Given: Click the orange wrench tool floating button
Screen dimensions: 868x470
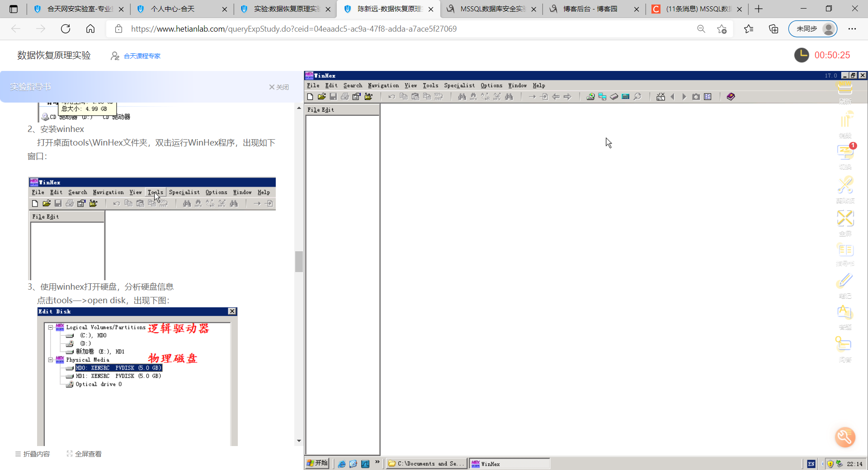Looking at the screenshot, I should click(x=845, y=437).
